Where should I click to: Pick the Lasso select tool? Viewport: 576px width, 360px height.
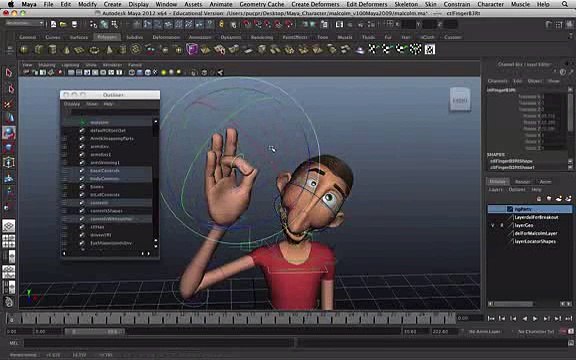coord(10,89)
